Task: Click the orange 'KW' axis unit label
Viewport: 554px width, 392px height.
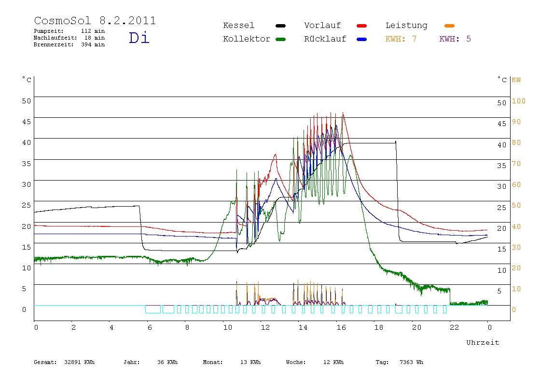Action: click(516, 80)
